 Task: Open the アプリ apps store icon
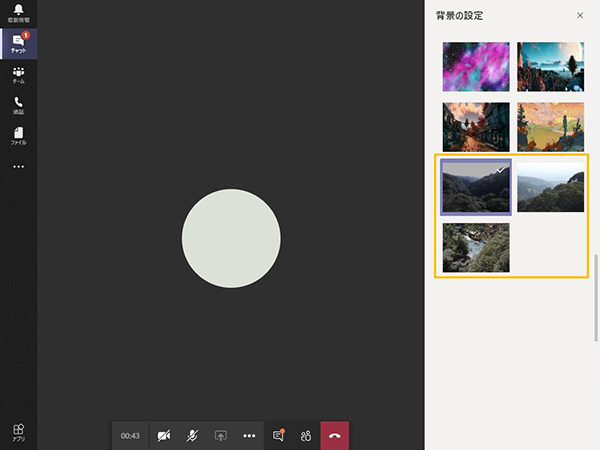point(18,432)
